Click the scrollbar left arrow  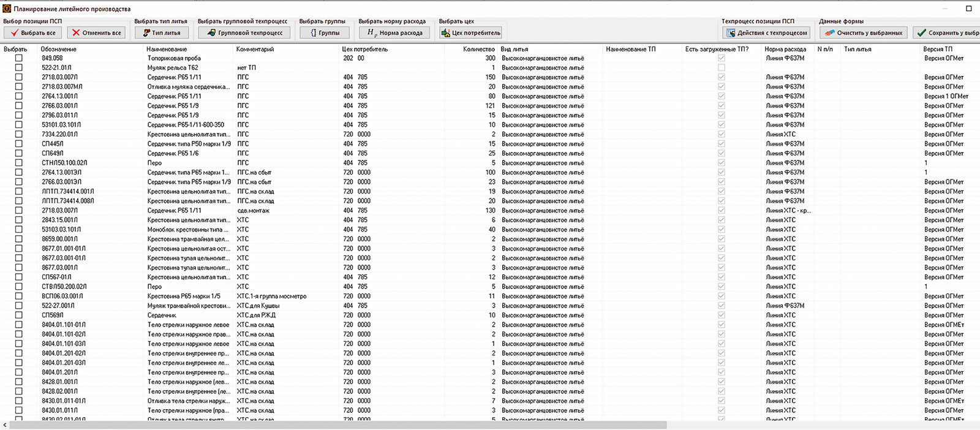tap(5, 424)
